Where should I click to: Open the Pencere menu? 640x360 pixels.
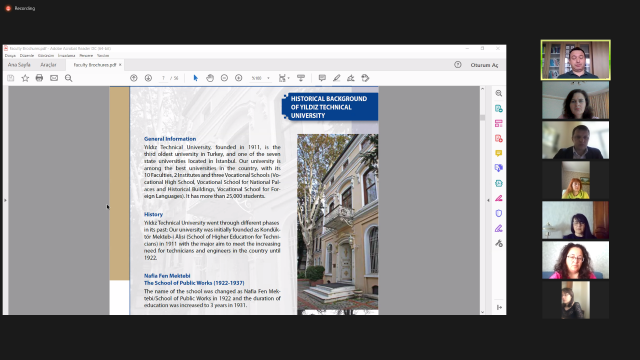coord(86,56)
